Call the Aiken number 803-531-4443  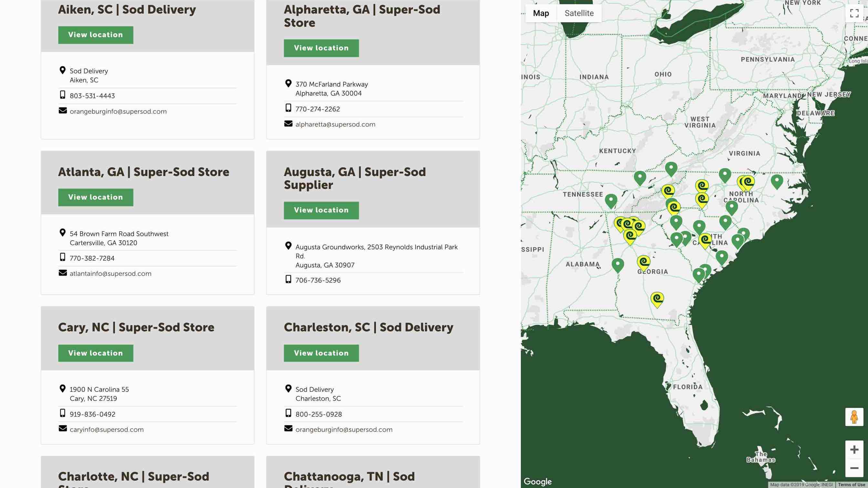(x=92, y=96)
